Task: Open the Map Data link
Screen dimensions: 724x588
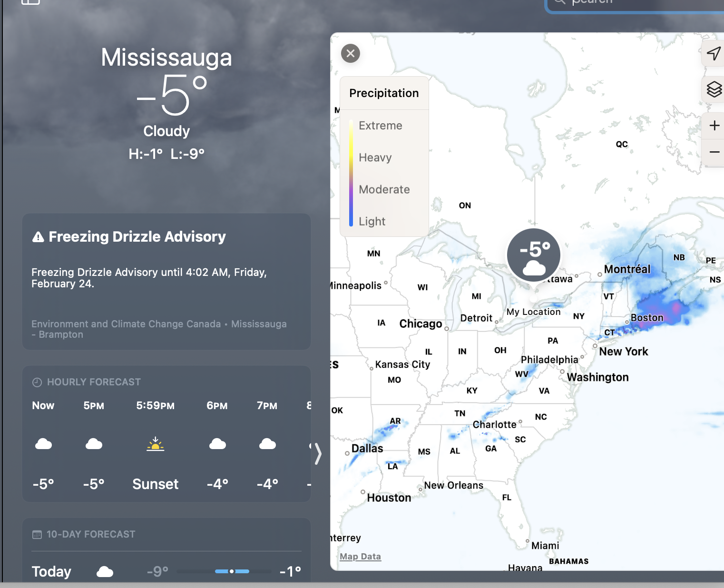Action: (x=360, y=556)
